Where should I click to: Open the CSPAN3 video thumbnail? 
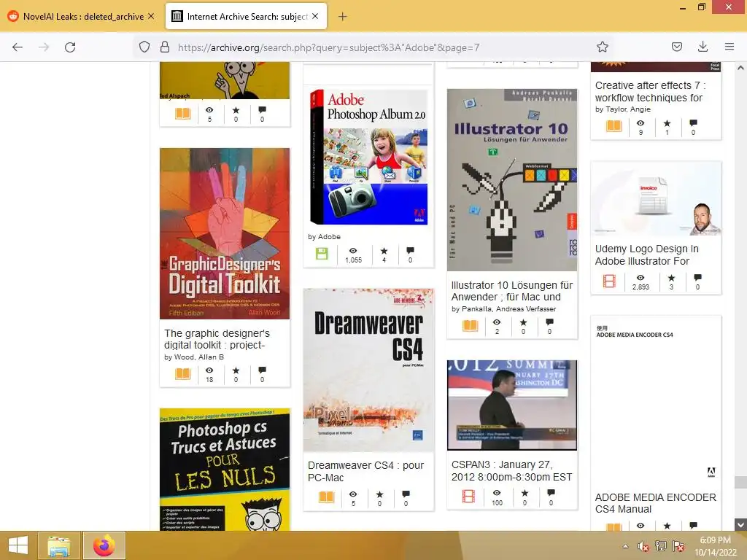coord(512,405)
